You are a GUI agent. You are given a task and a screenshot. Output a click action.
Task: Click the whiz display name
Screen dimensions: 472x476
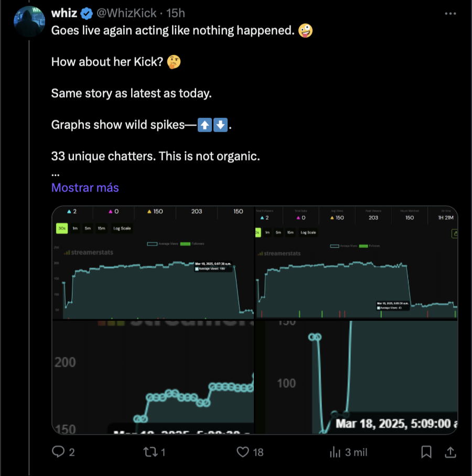(64, 13)
